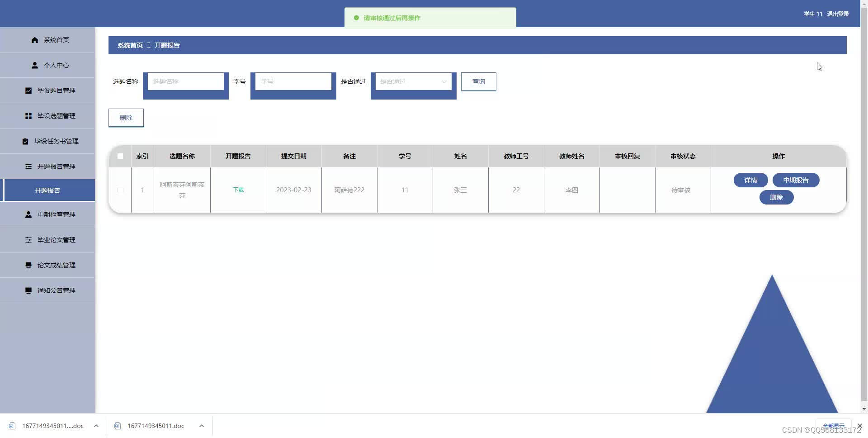Click the clipboard icon beside 毕设任务书管理

(x=25, y=141)
